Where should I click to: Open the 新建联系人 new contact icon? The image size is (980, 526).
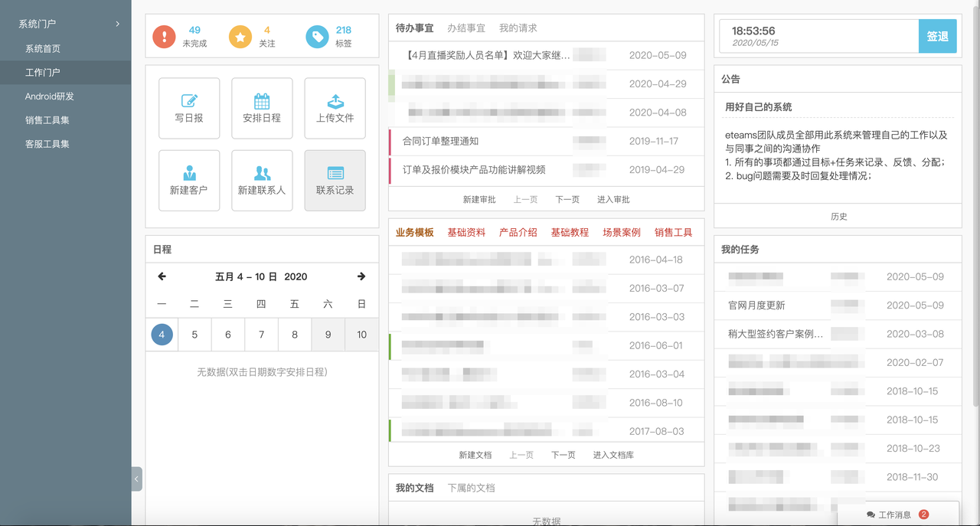[262, 181]
